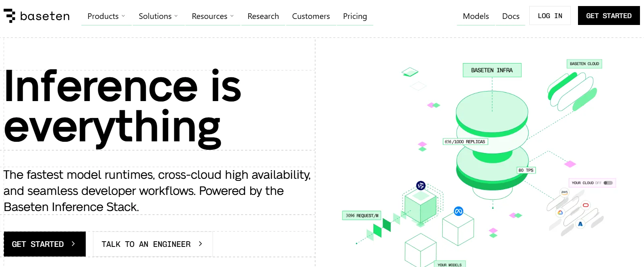Click the Google Cloud icon
The image size is (644, 267).
(560, 212)
